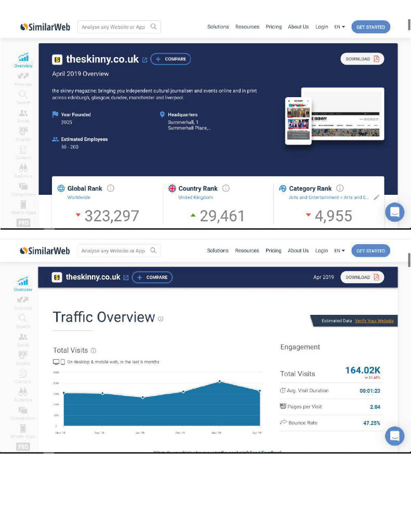Click DOWNLOAD beside Apr 2019 label
The width and height of the screenshot is (411, 532).
362,277
